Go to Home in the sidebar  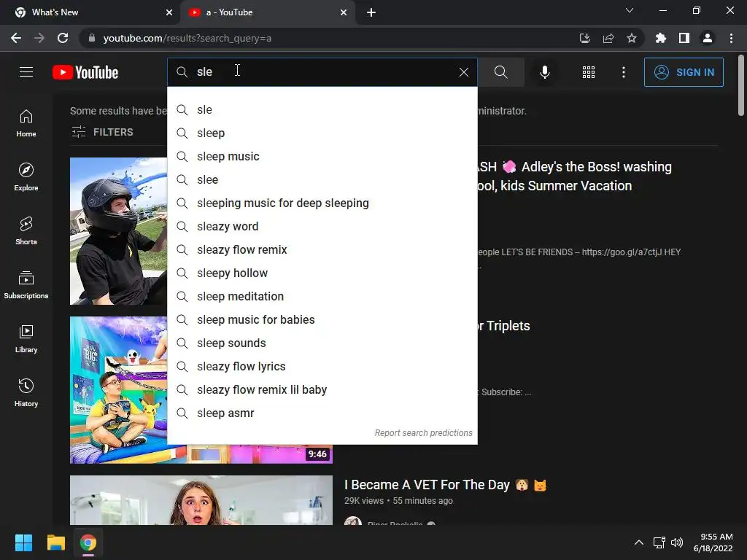(26, 123)
